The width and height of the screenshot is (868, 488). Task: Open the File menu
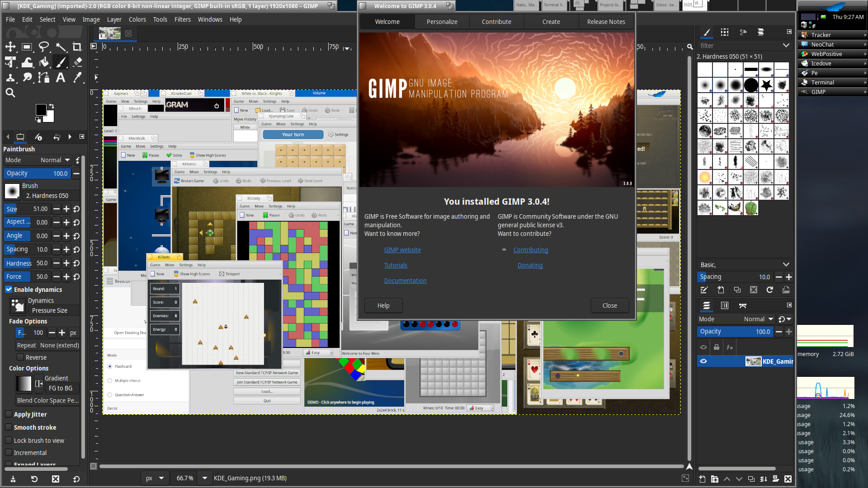[10, 19]
